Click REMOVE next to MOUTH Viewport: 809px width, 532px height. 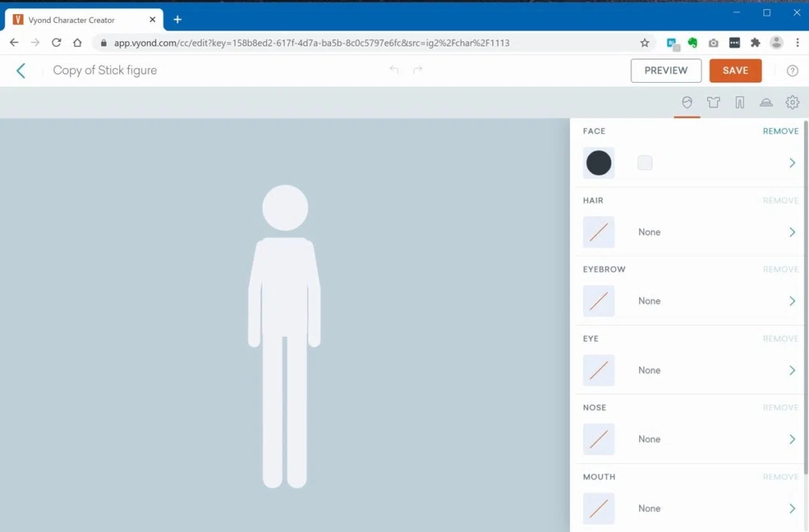point(781,477)
